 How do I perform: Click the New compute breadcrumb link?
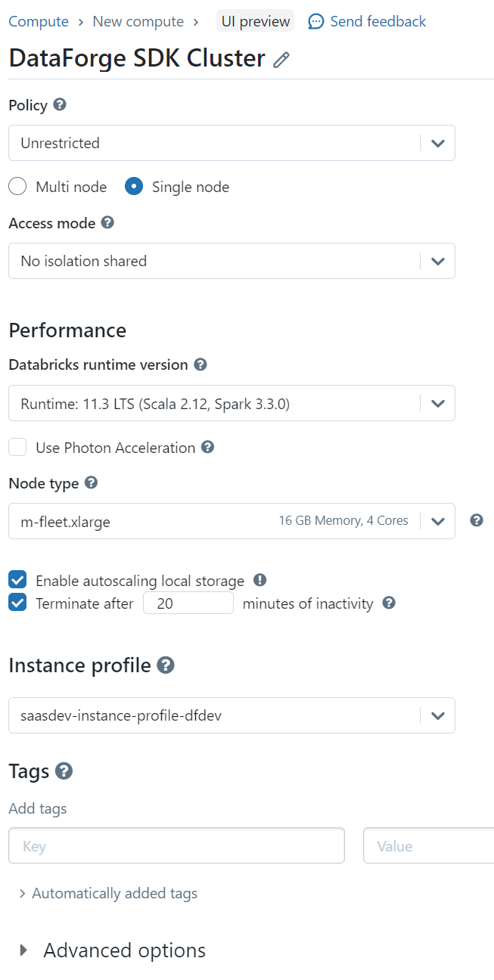tap(138, 21)
